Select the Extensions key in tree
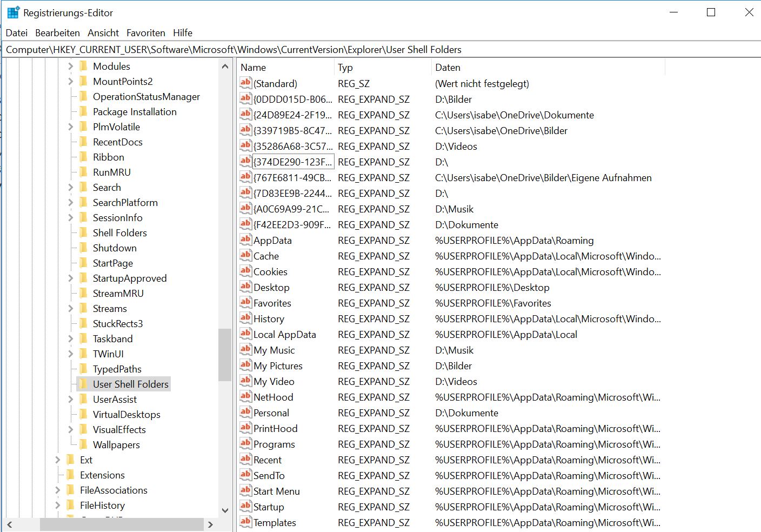 coord(102,475)
